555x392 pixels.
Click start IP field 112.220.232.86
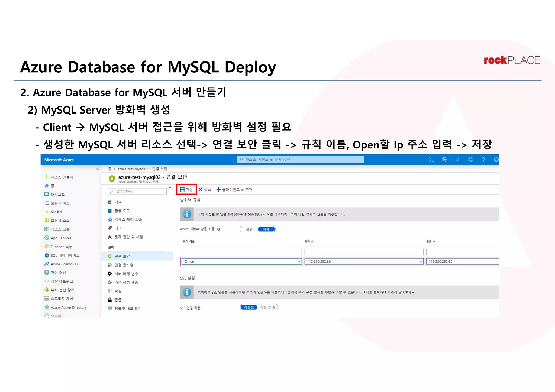[x=364, y=261]
